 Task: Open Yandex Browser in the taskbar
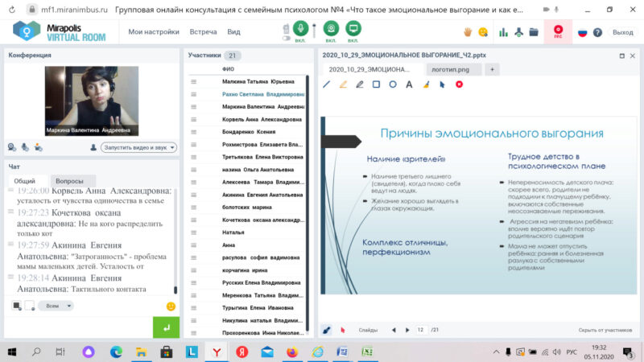(217, 352)
